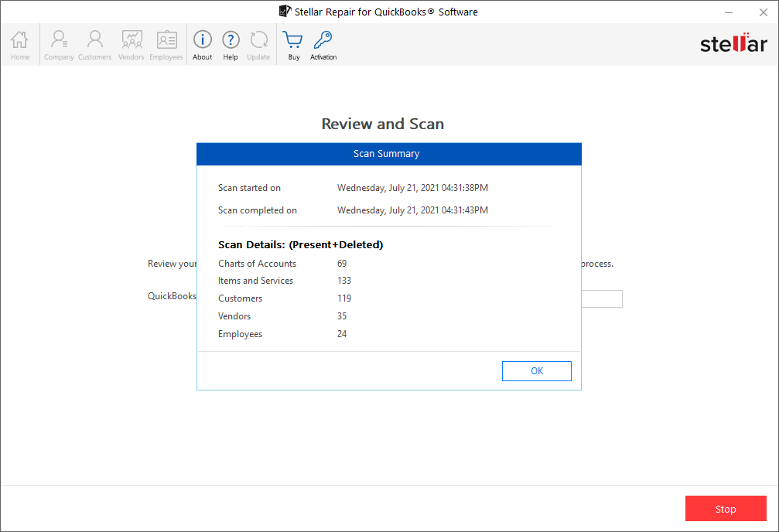The image size is (779, 532).
Task: Click the value 69 for Charts of Accounts
Action: pyautogui.click(x=342, y=264)
